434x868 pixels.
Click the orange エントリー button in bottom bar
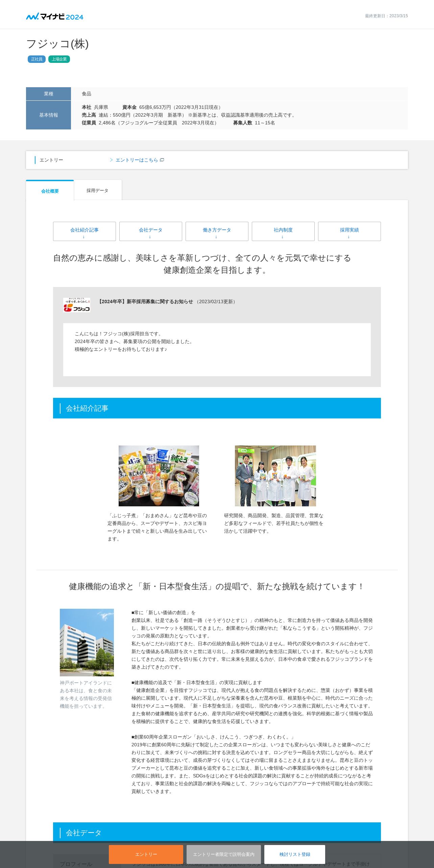146,854
